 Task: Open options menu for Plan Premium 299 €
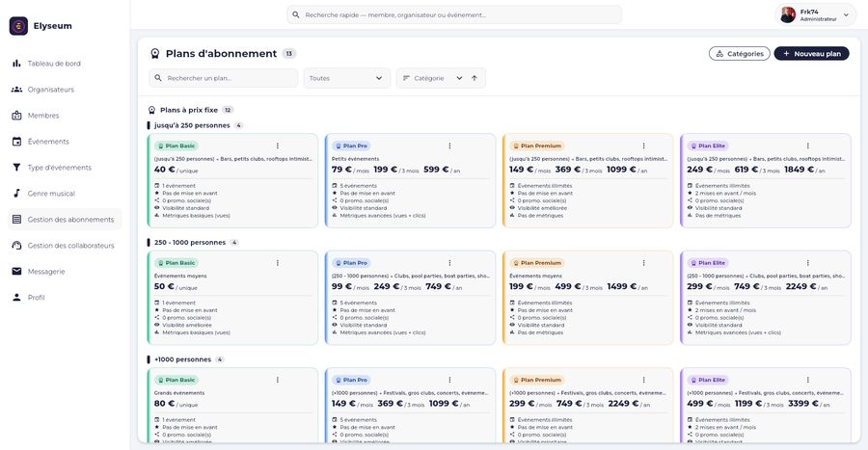click(x=643, y=380)
